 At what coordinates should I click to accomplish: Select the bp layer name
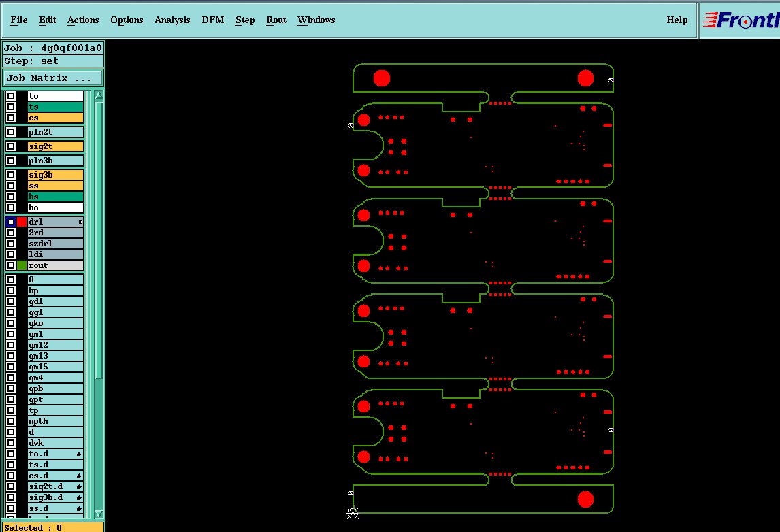(x=55, y=291)
